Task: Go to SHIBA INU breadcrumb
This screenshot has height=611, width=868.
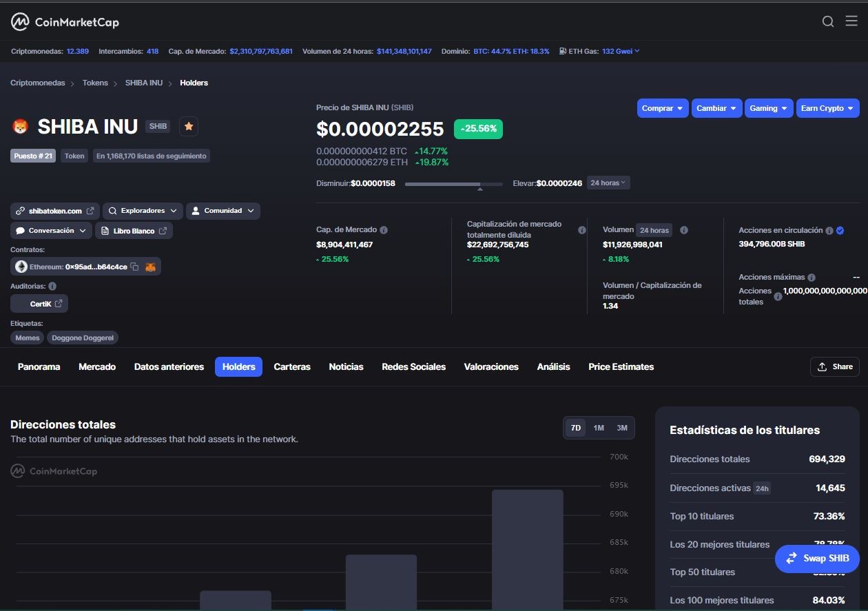Action: (x=144, y=83)
